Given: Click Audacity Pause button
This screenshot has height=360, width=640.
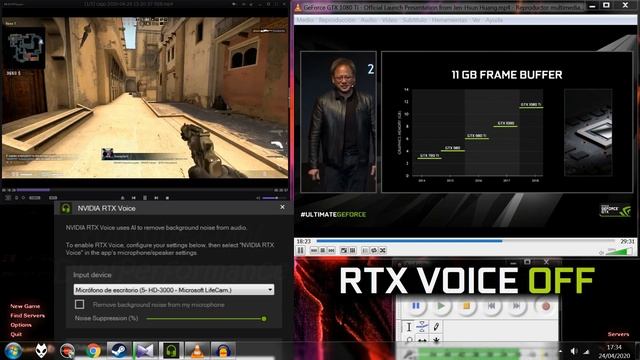Looking at the screenshot, I should tap(416, 306).
